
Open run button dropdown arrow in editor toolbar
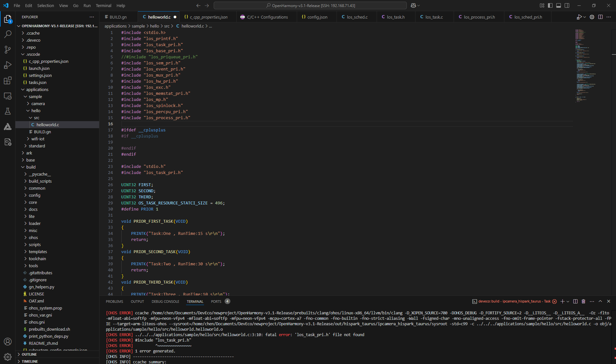click(585, 17)
